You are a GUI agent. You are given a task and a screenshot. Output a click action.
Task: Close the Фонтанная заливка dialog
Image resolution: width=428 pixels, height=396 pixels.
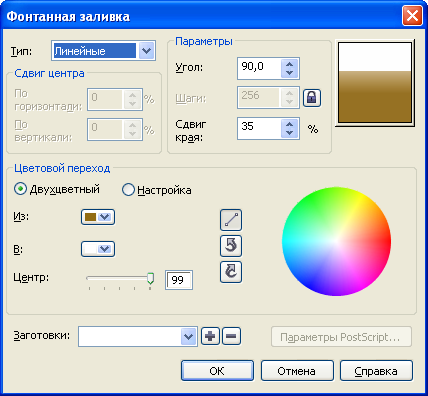coord(412,16)
